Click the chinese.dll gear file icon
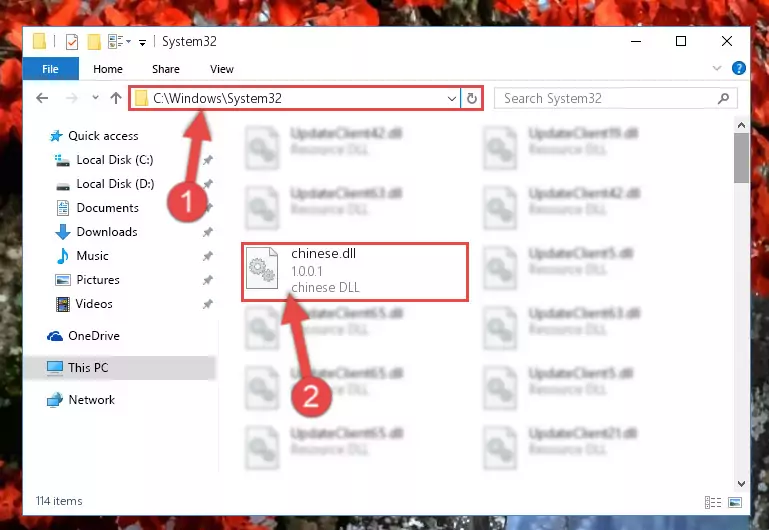This screenshot has width=769, height=530. pyautogui.click(x=262, y=269)
